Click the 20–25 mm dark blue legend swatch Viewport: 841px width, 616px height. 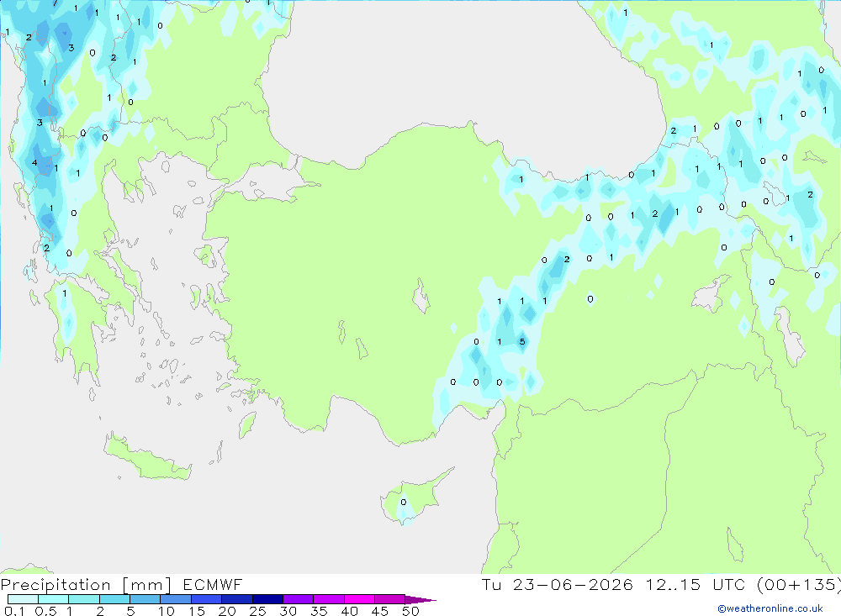click(x=236, y=599)
